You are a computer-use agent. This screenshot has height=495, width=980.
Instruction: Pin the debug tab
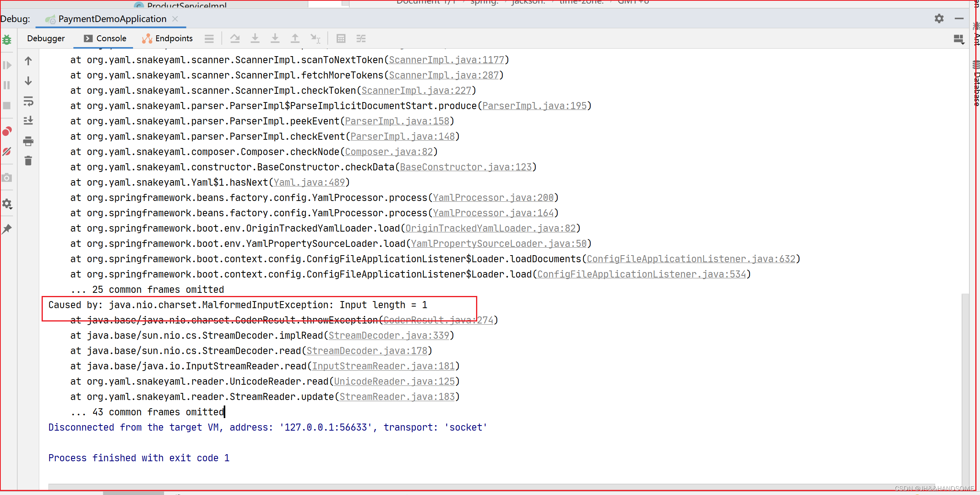pos(7,229)
